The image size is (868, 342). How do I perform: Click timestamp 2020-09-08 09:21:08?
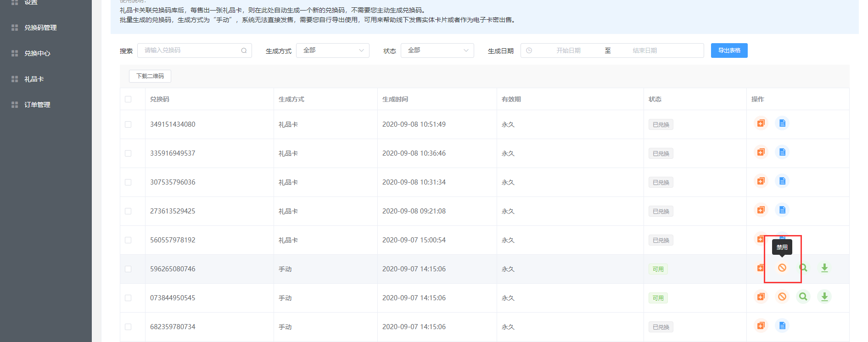pos(414,211)
